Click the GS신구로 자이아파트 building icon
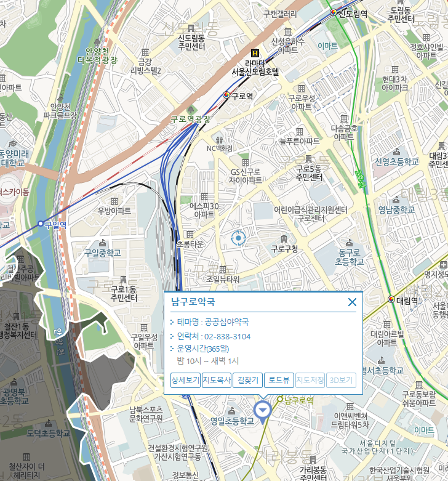The width and height of the screenshot is (448, 481). 245,162
